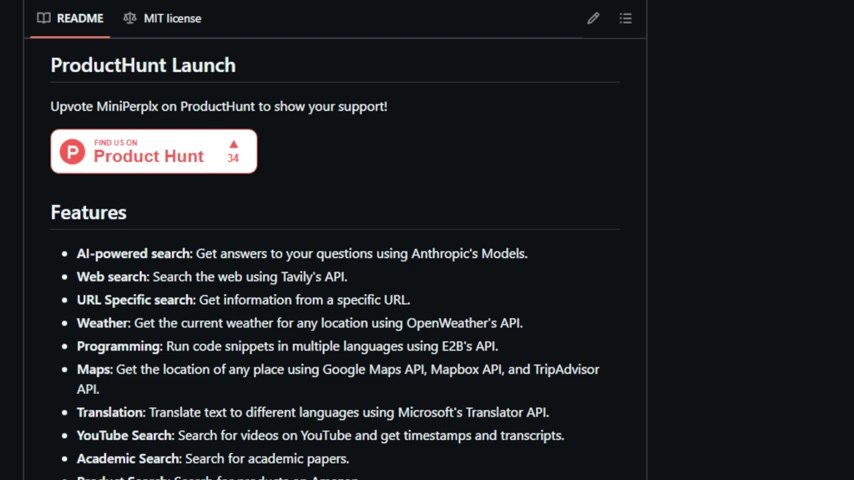The height and width of the screenshot is (480, 854).
Task: Click the bold "Maps" feature label
Action: [94, 369]
